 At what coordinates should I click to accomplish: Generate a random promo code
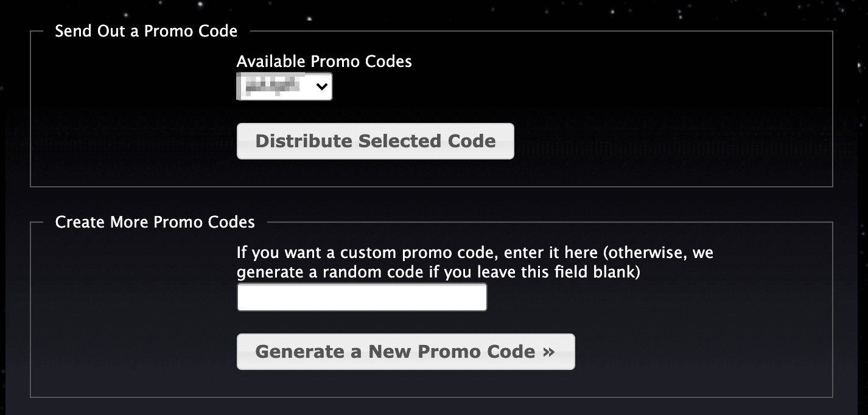405,351
